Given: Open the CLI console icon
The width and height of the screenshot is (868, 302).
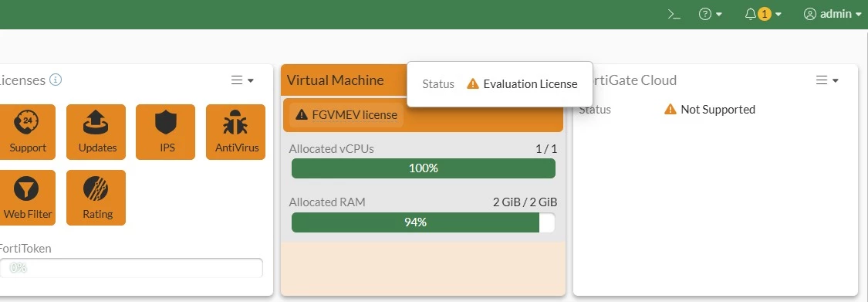Looking at the screenshot, I should 674,15.
